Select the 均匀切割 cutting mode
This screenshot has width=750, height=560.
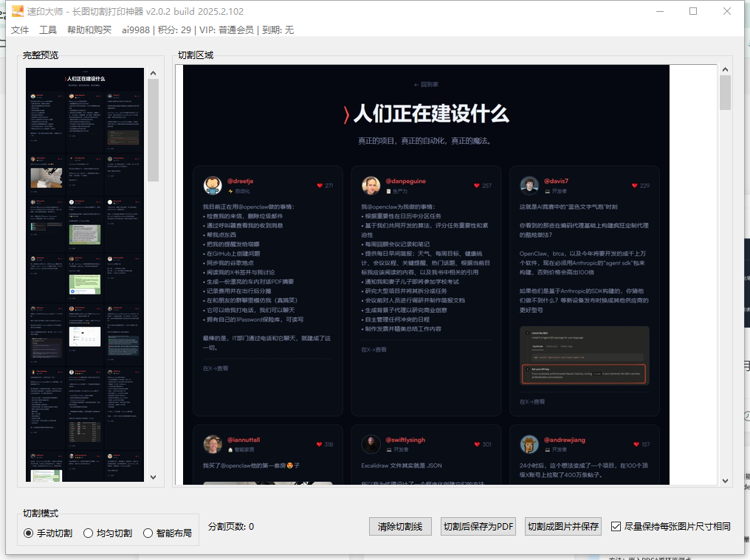(x=88, y=533)
